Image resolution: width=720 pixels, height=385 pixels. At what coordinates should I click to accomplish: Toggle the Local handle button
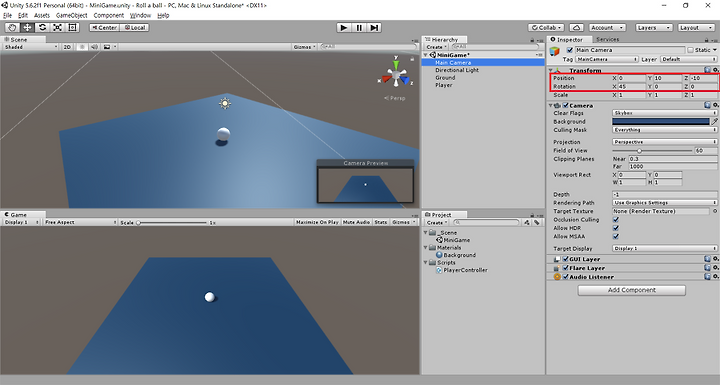click(x=135, y=28)
